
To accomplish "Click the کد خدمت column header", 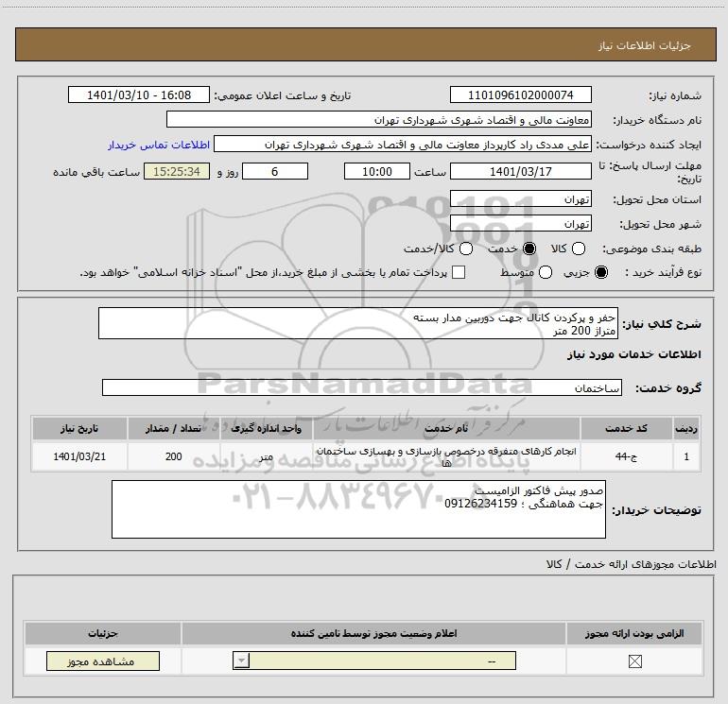I will [626, 428].
